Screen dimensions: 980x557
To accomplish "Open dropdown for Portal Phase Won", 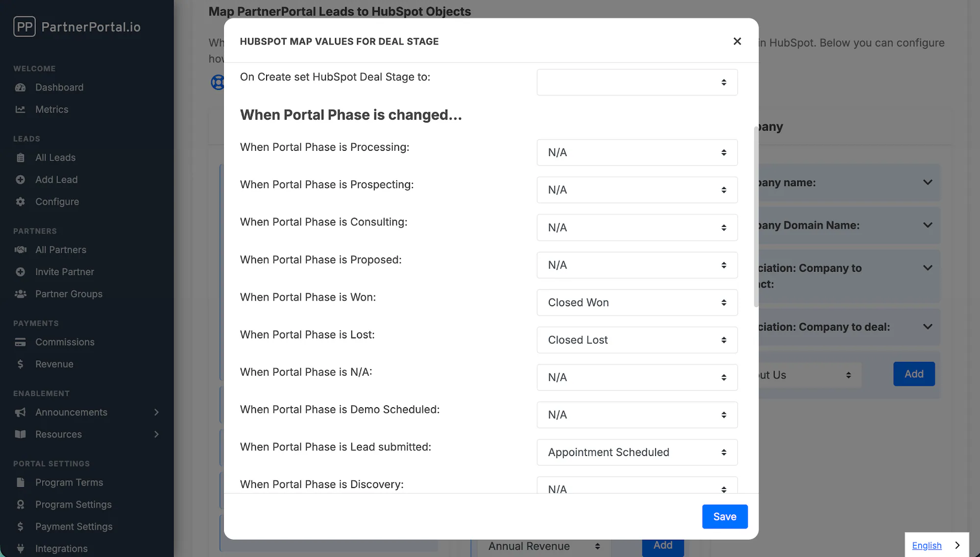I will 637,303.
